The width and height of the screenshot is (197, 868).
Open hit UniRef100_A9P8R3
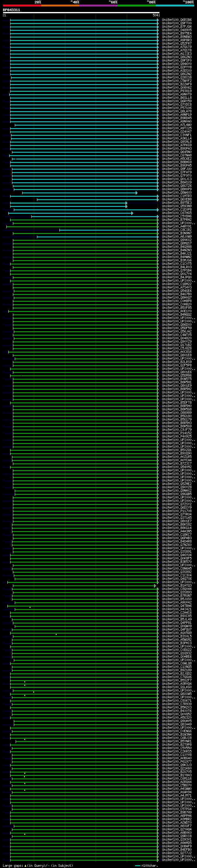tap(177, 40)
